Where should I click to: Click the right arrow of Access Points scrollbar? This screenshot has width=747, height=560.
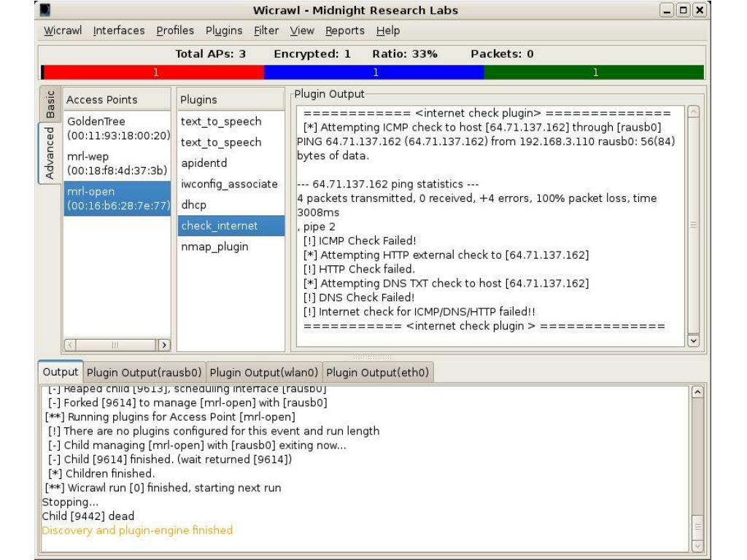(x=164, y=345)
